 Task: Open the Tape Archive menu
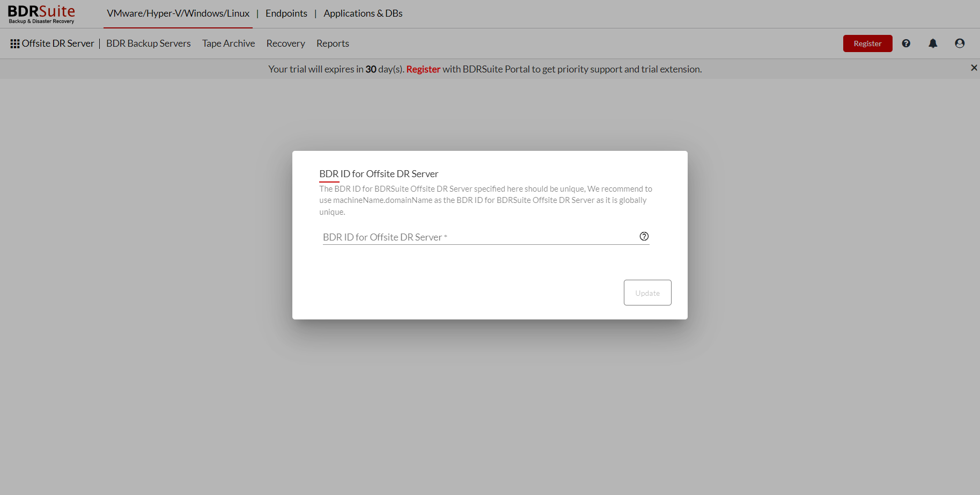(229, 43)
